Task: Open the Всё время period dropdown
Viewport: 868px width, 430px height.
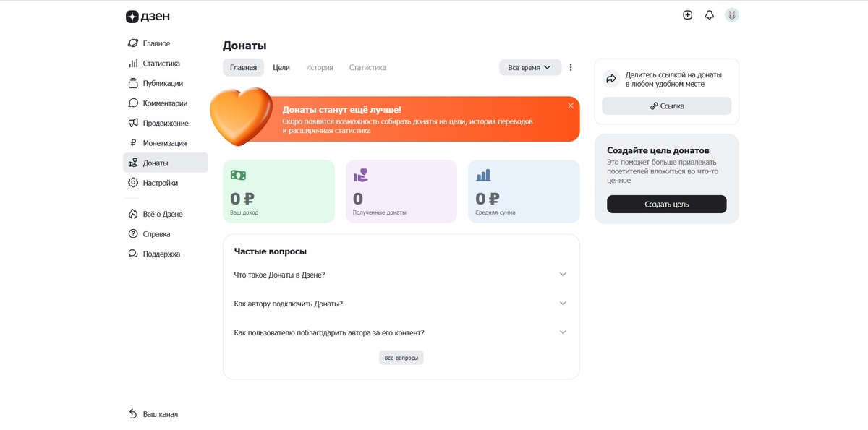Action: pos(530,67)
